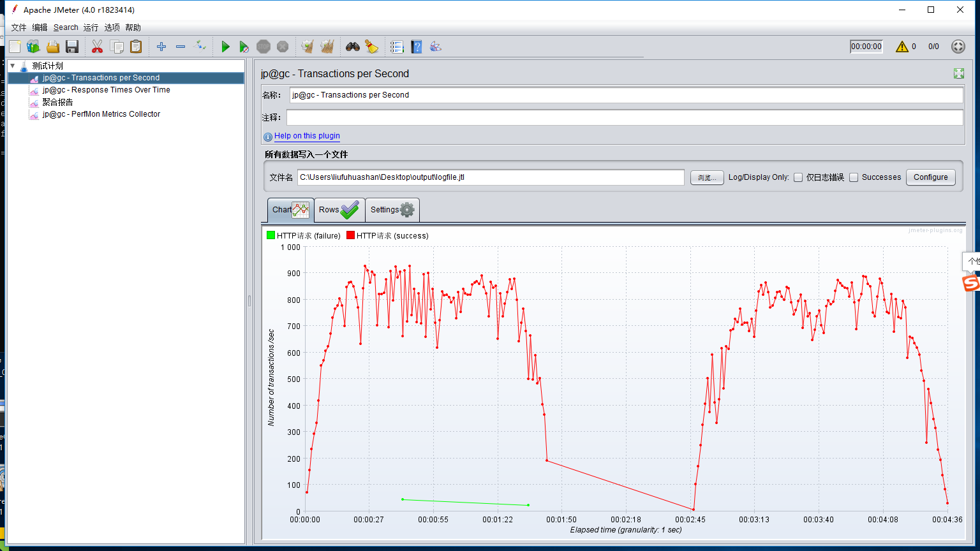Focus the 文件名 file path field

pos(491,177)
